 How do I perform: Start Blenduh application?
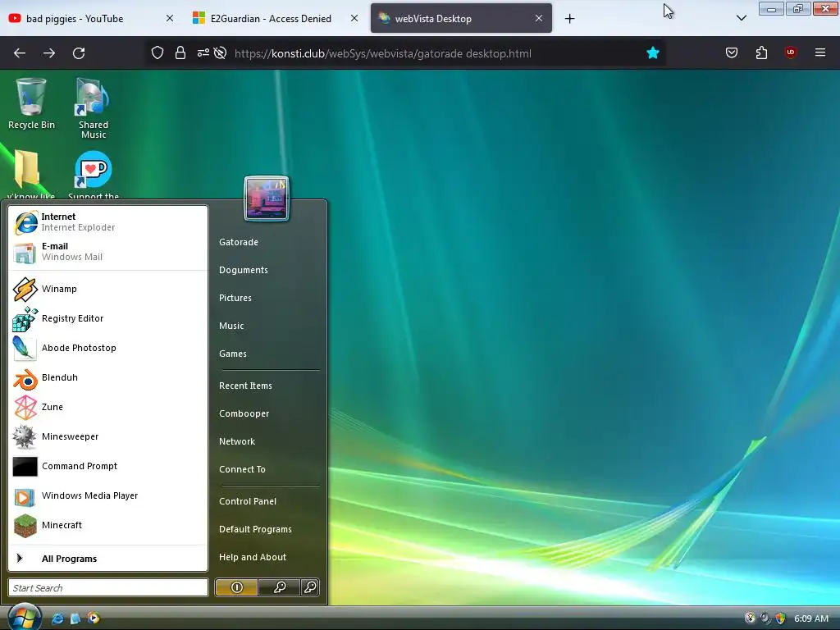pyautogui.click(x=107, y=377)
